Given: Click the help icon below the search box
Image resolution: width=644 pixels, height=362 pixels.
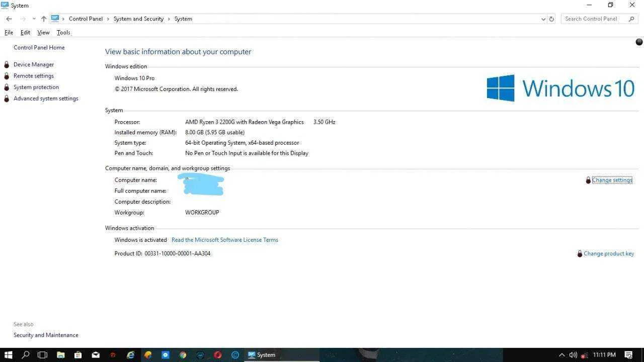Looking at the screenshot, I should [639, 42].
